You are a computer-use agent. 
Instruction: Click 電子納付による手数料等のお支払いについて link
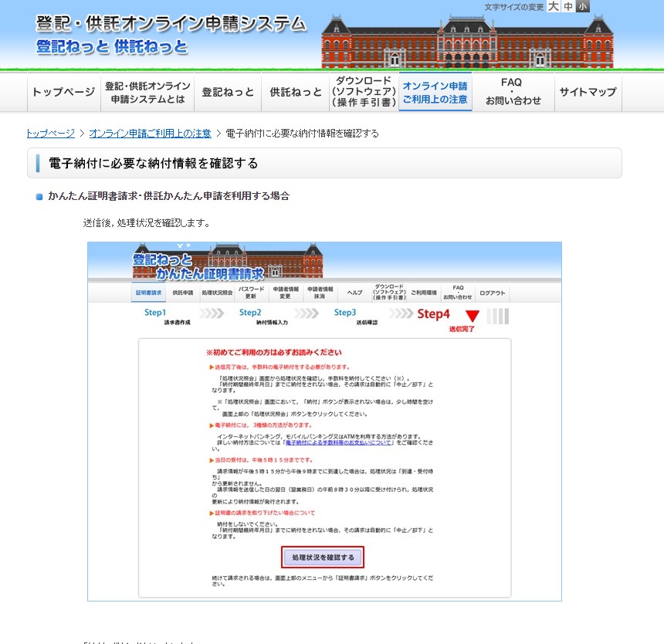[x=338, y=442]
